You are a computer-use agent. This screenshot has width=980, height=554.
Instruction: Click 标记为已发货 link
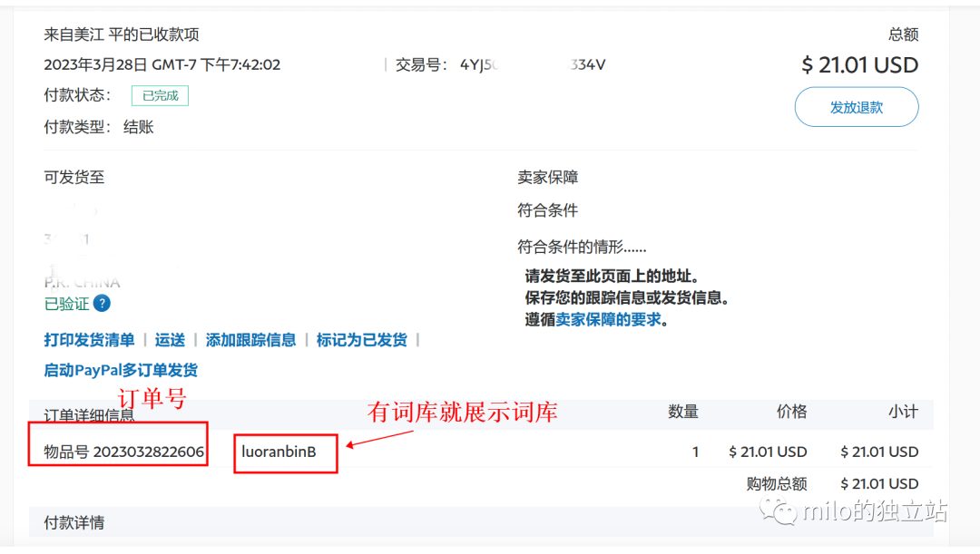pyautogui.click(x=361, y=340)
